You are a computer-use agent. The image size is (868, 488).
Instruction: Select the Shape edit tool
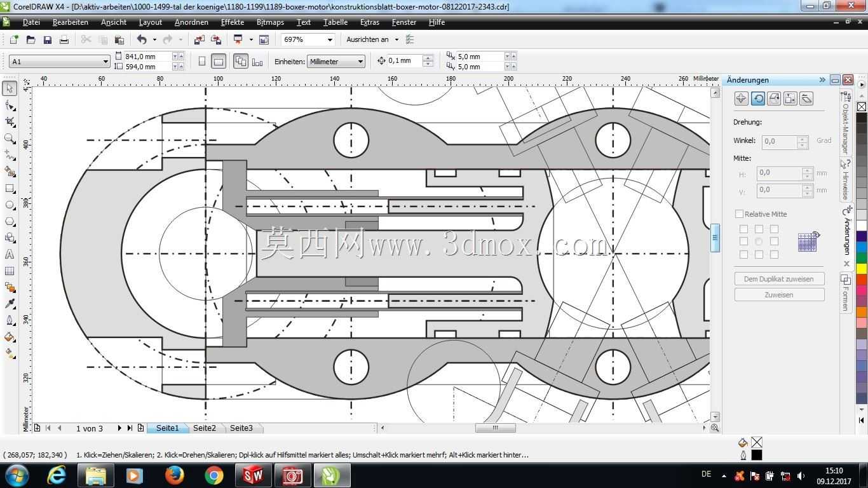point(10,105)
